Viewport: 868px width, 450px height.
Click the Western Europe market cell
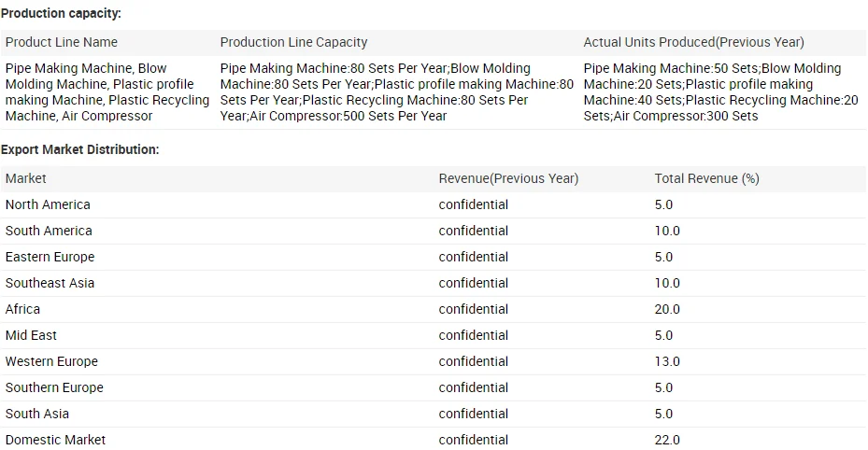click(x=51, y=361)
